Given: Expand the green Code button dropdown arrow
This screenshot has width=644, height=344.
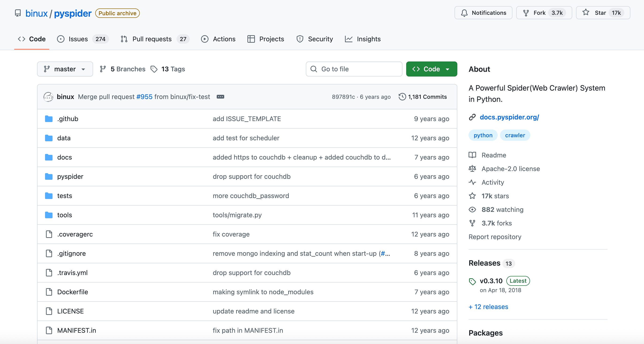Looking at the screenshot, I should tap(448, 69).
